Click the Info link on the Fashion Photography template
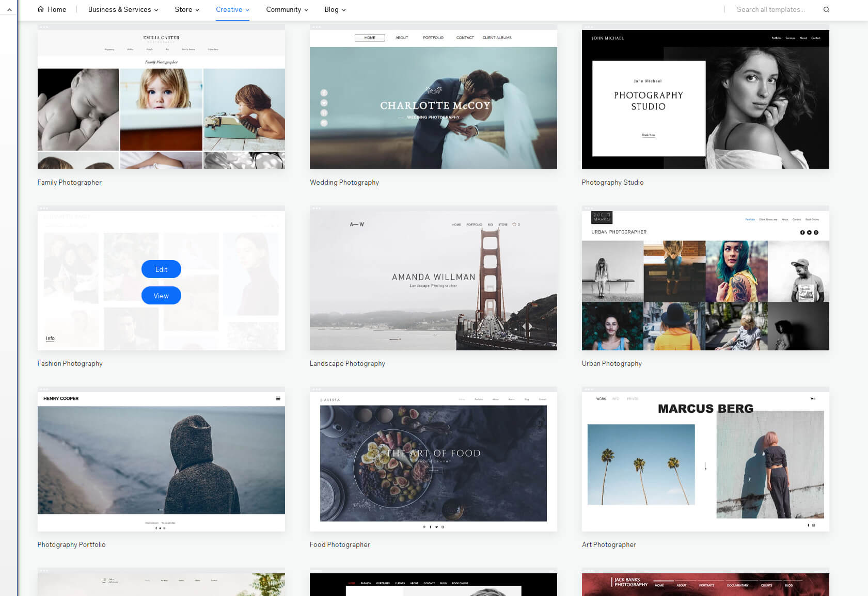The height and width of the screenshot is (596, 868). tap(50, 339)
